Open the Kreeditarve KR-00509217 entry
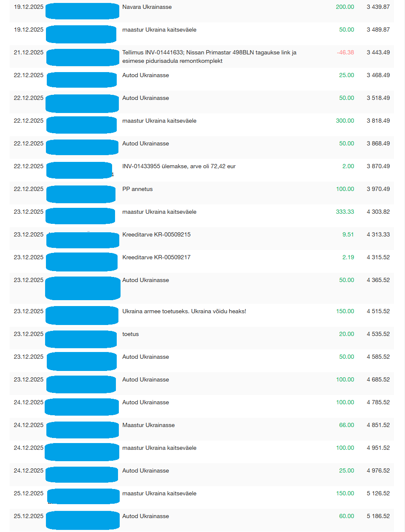Screen dimensions: 405x532 point(156,258)
